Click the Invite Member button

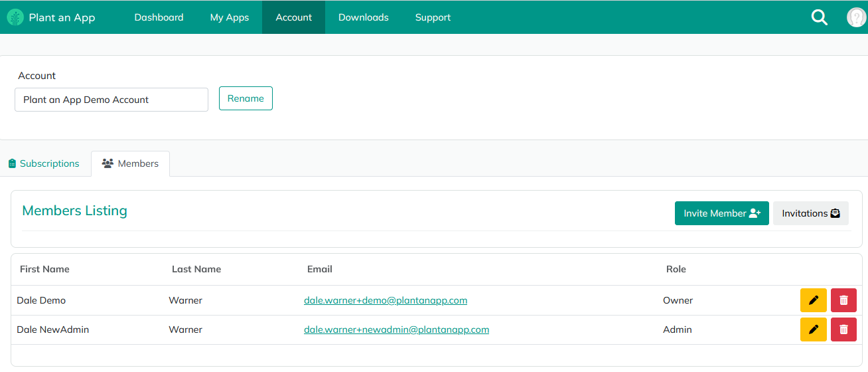[x=721, y=213]
